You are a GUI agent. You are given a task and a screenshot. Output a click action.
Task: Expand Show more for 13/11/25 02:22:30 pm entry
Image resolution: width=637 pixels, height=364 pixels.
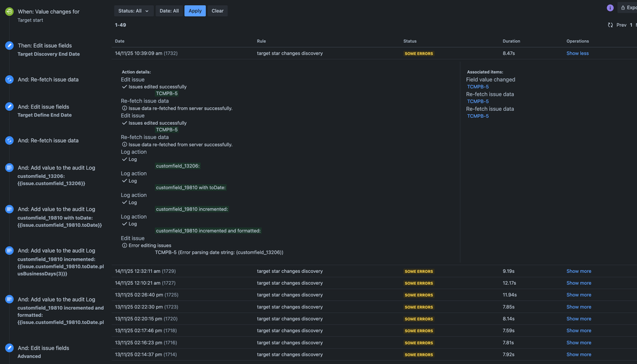pyautogui.click(x=578, y=307)
